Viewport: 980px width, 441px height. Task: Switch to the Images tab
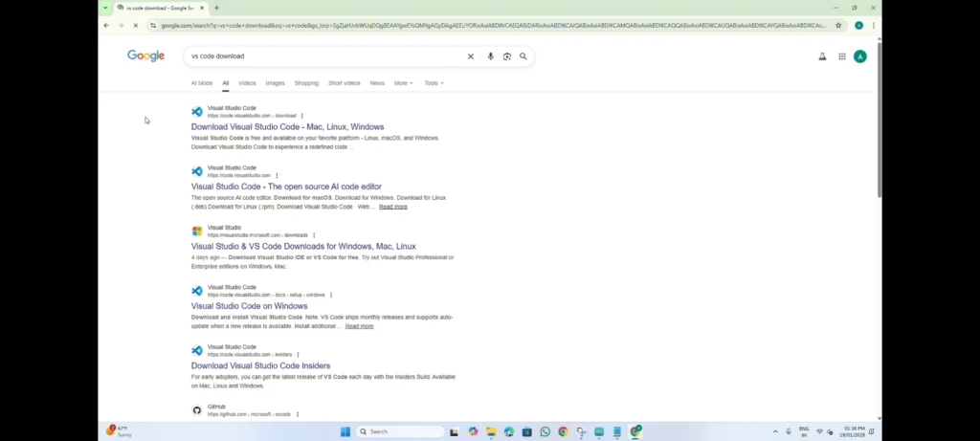(275, 83)
